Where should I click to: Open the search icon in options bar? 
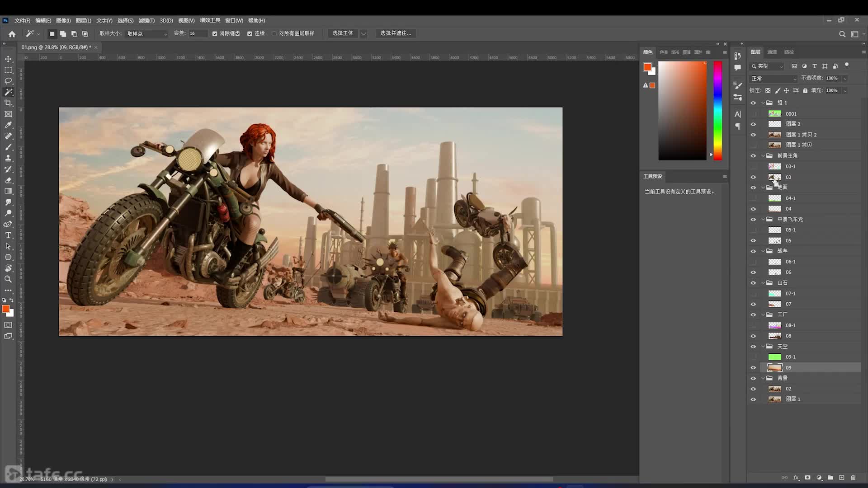(x=842, y=34)
